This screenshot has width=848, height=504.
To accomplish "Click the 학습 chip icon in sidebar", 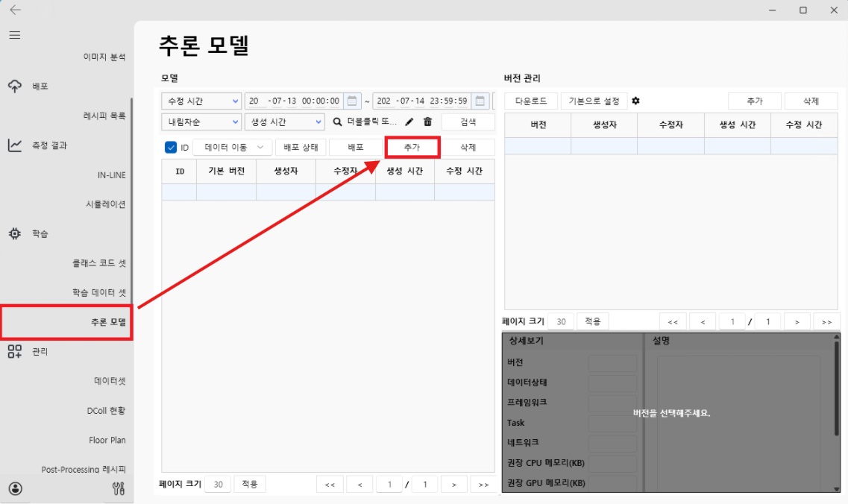I will tap(15, 234).
